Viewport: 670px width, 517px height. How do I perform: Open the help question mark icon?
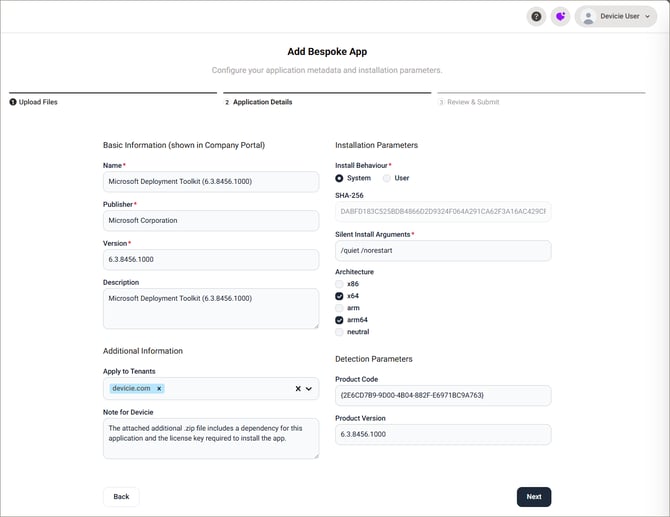[536, 16]
